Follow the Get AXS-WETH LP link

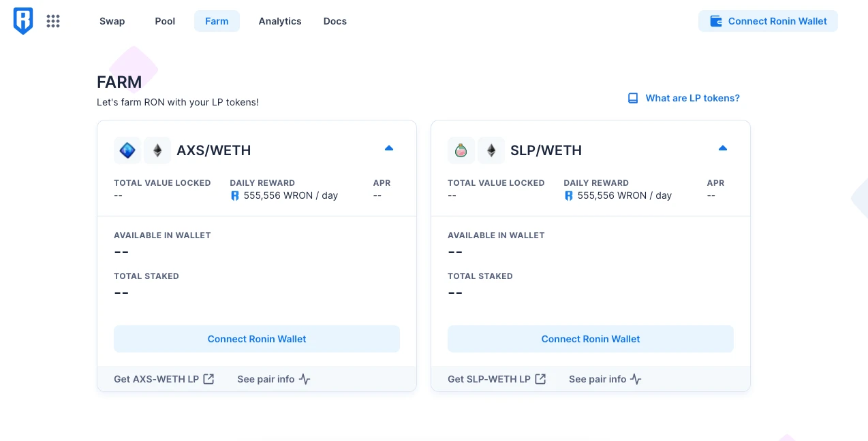pos(164,379)
